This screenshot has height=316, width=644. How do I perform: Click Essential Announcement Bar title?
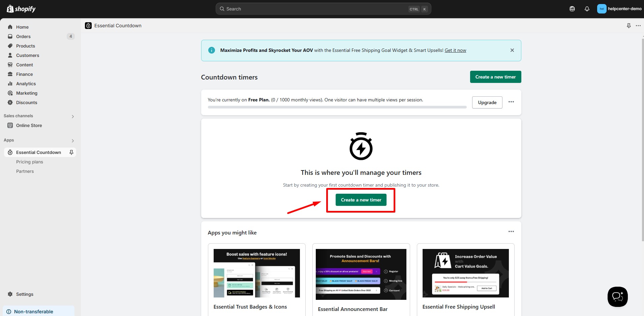[352, 309]
